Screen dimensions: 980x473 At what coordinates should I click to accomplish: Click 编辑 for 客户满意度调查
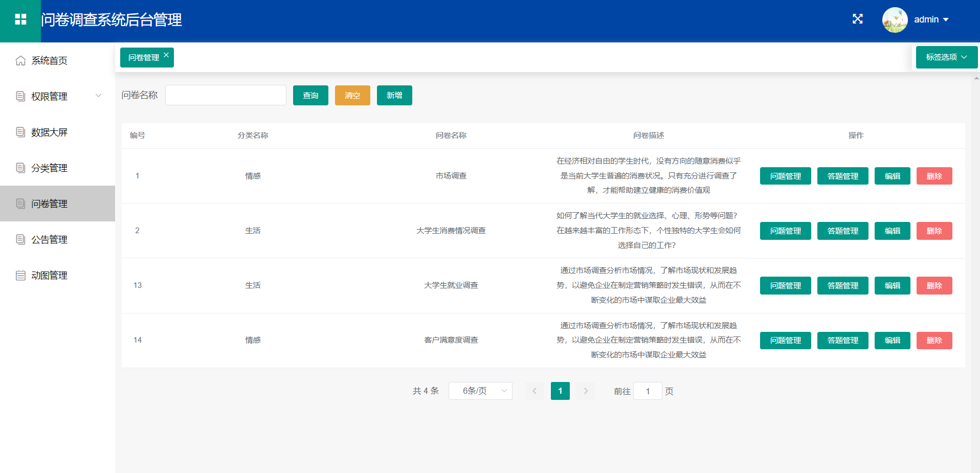click(893, 340)
